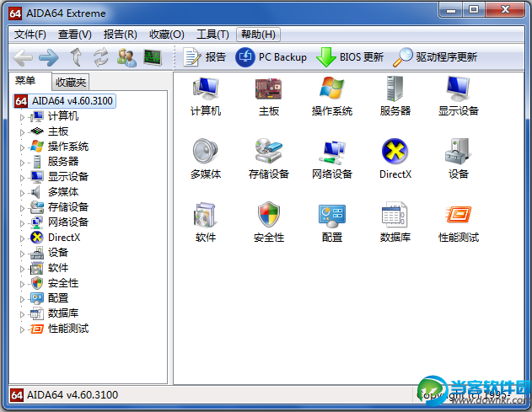Switch to the 收藏夹 tab
This screenshot has width=532, height=412.
71,82
